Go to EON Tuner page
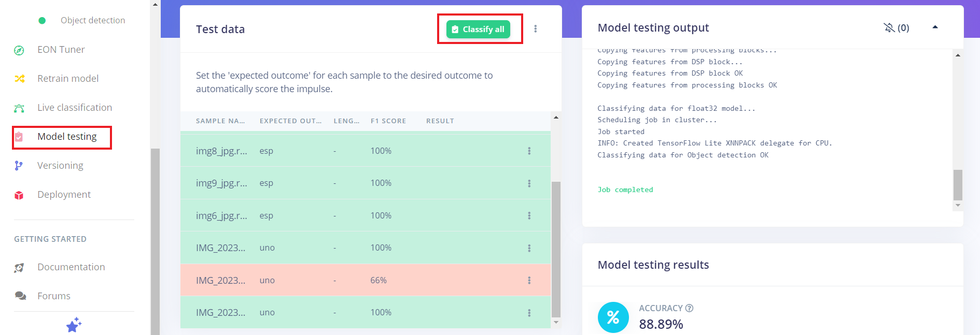This screenshot has height=335, width=980. pyautogui.click(x=61, y=50)
